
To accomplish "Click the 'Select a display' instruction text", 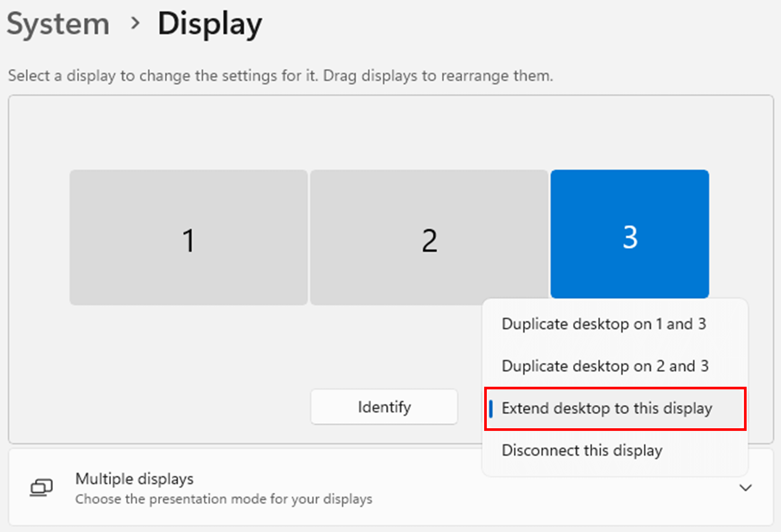I will pos(280,76).
